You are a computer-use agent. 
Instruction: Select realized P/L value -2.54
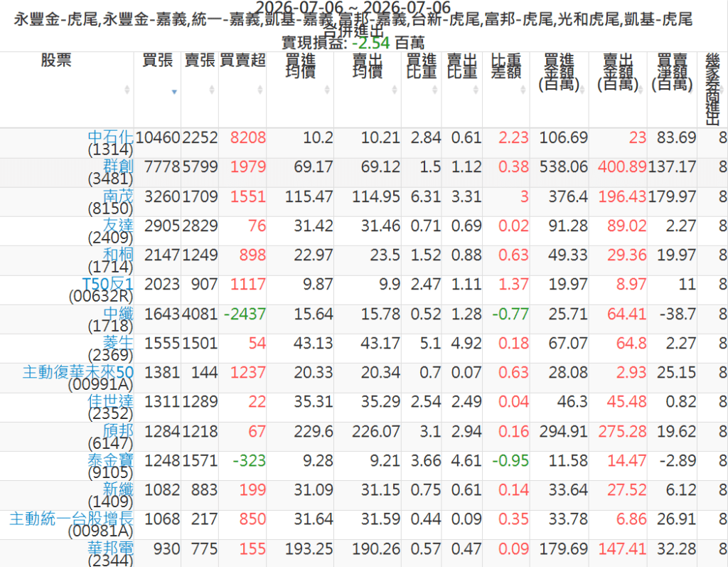(370, 43)
